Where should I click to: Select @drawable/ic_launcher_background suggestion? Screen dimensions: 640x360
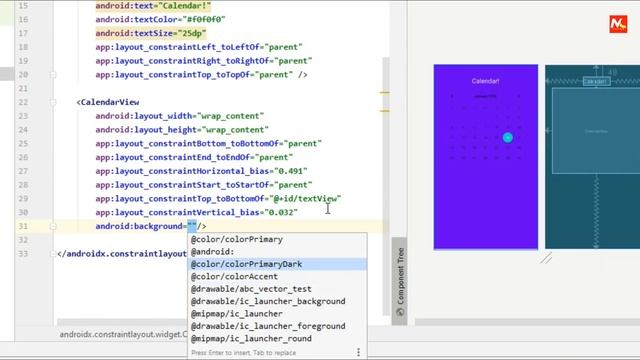[x=277, y=301]
